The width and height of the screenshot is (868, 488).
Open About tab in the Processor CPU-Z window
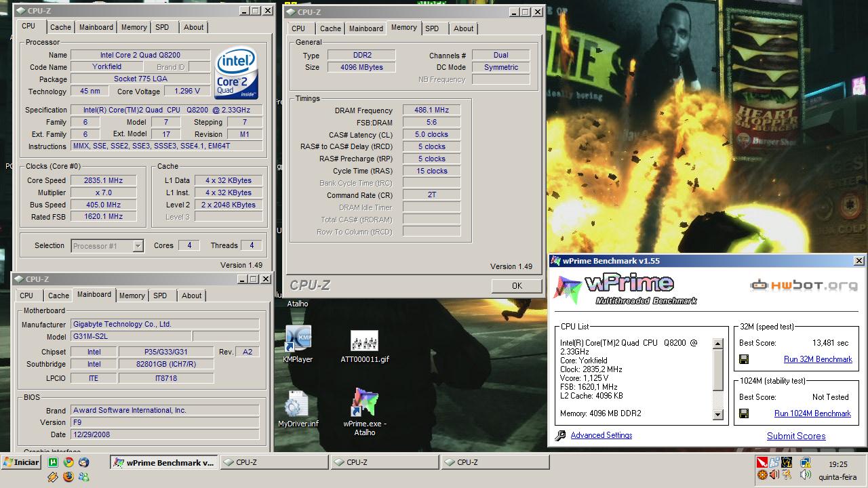(193, 27)
